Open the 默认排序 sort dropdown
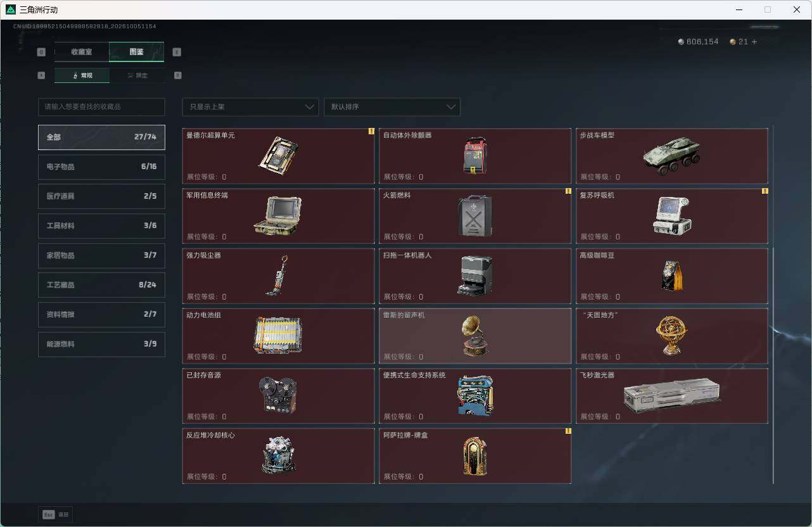 point(392,107)
